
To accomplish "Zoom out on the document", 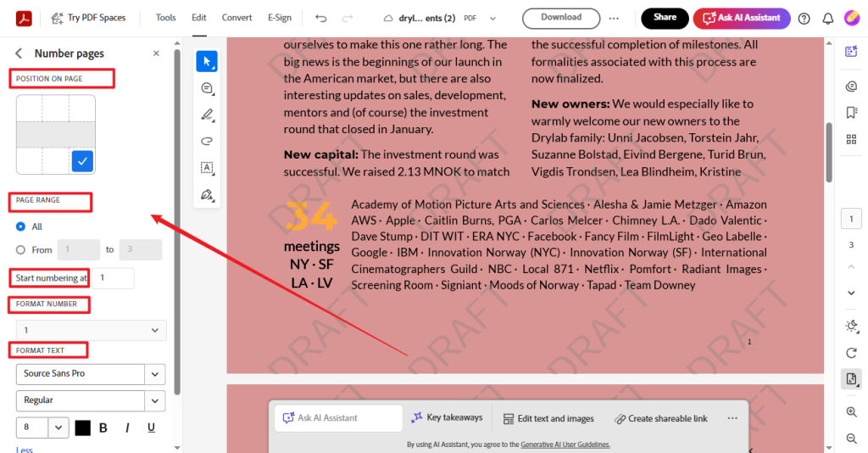I will click(851, 439).
